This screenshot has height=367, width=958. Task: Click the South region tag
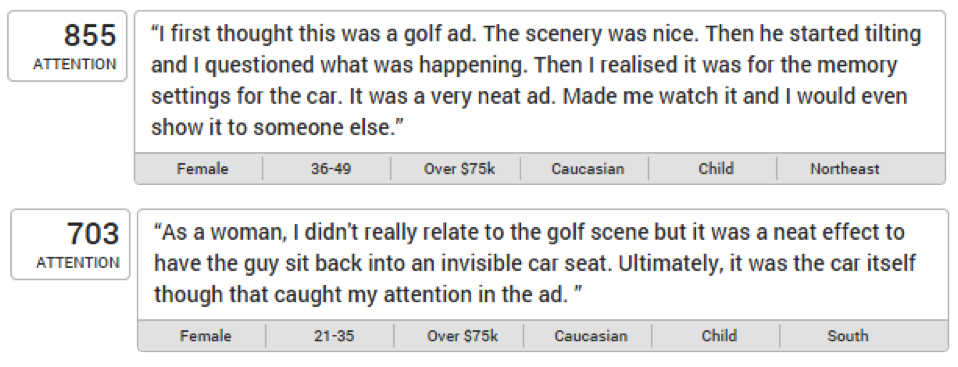click(847, 336)
